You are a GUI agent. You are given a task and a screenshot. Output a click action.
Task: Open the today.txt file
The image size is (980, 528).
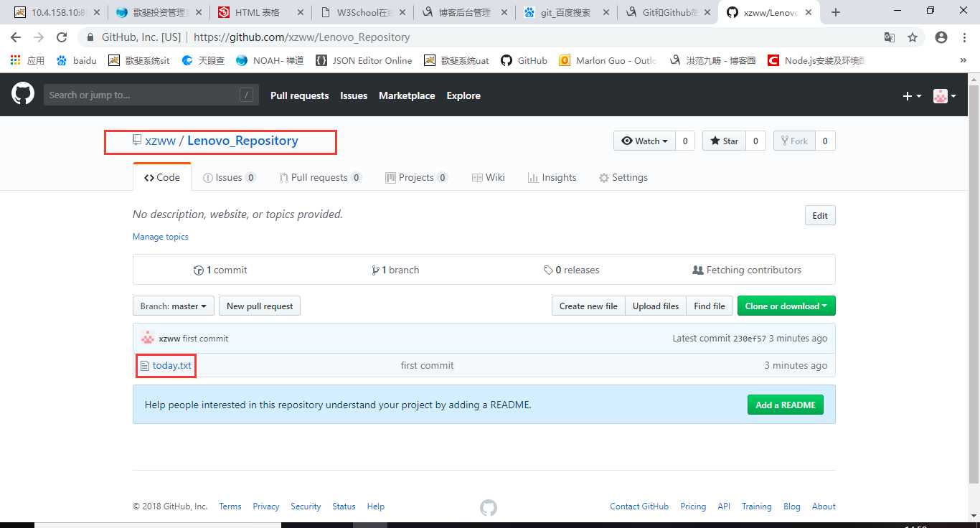(x=172, y=365)
